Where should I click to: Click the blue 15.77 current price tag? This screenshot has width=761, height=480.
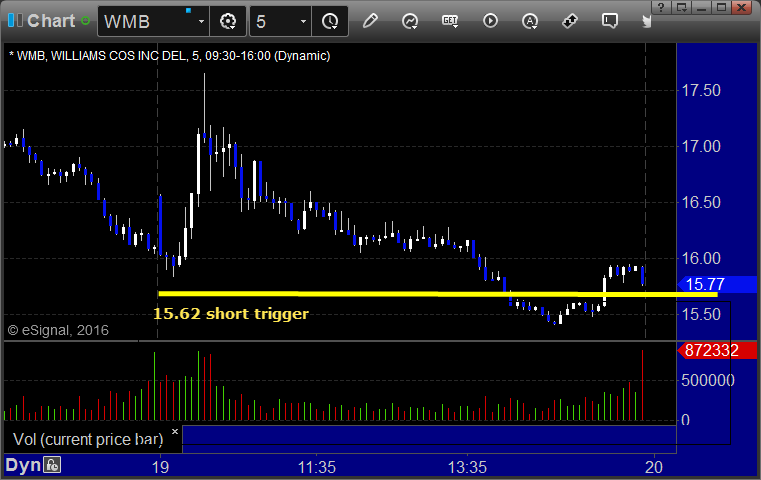coord(717,284)
